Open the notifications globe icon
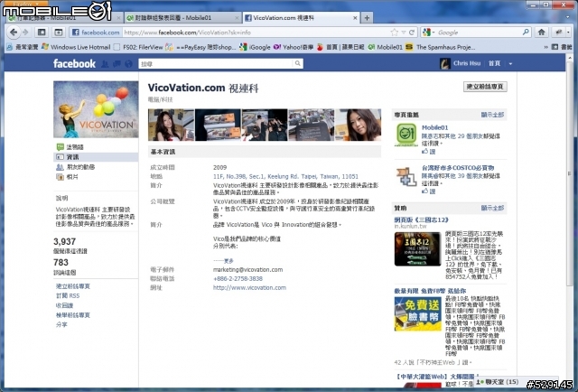This screenshot has width=578, height=392. click(128, 64)
